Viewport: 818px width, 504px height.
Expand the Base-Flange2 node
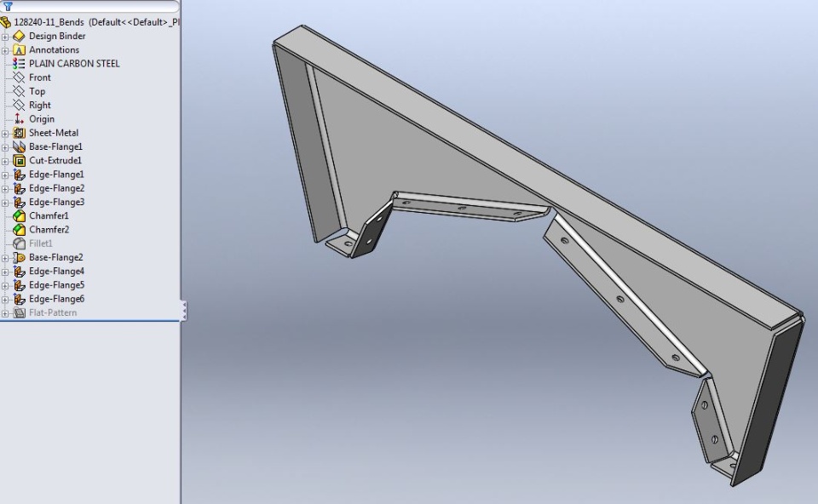pyautogui.click(x=5, y=258)
